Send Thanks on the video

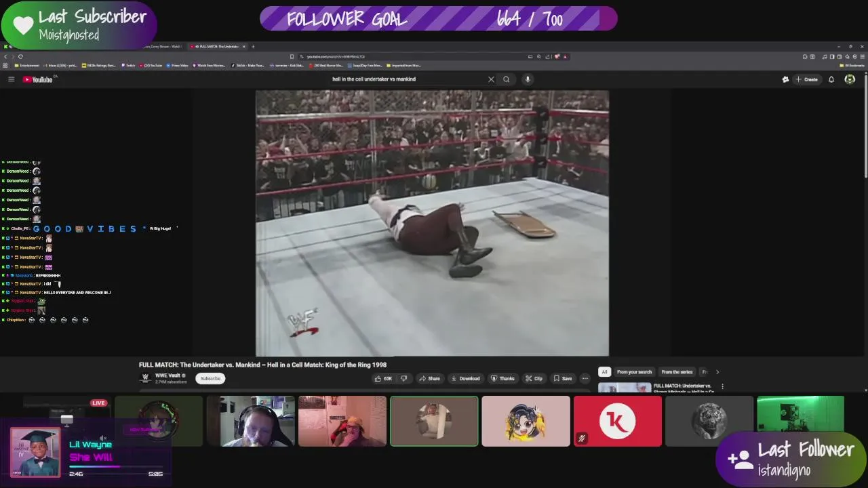pos(502,378)
